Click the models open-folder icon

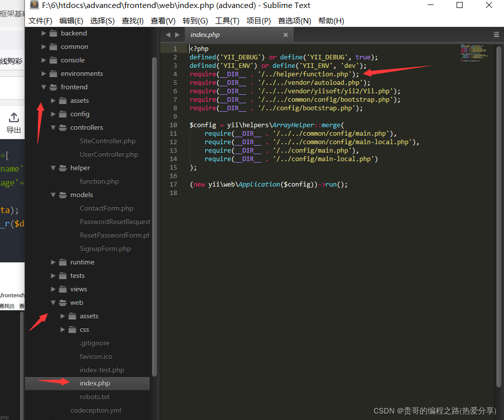63,195
